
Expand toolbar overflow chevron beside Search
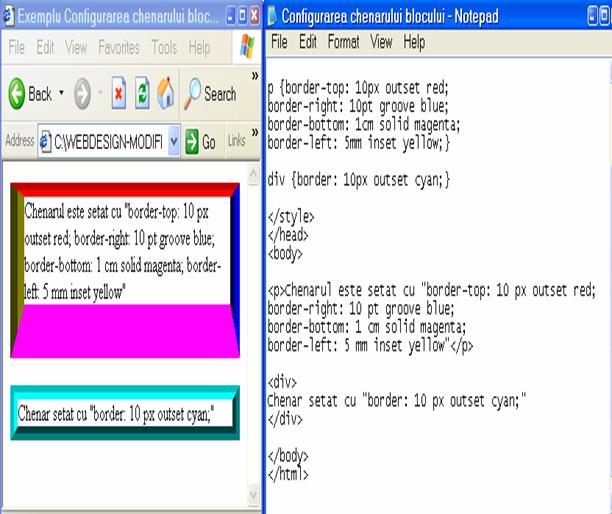[255, 75]
